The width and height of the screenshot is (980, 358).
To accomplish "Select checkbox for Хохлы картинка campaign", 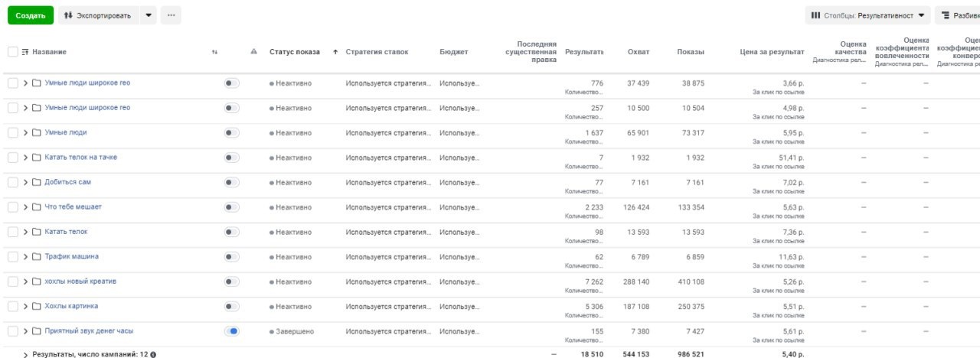I will [x=12, y=307].
